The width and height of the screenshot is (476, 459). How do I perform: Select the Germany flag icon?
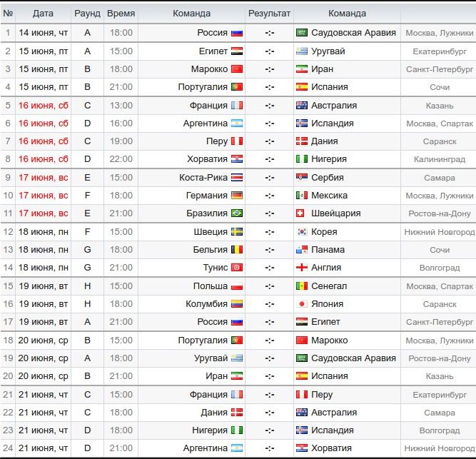[x=237, y=195]
